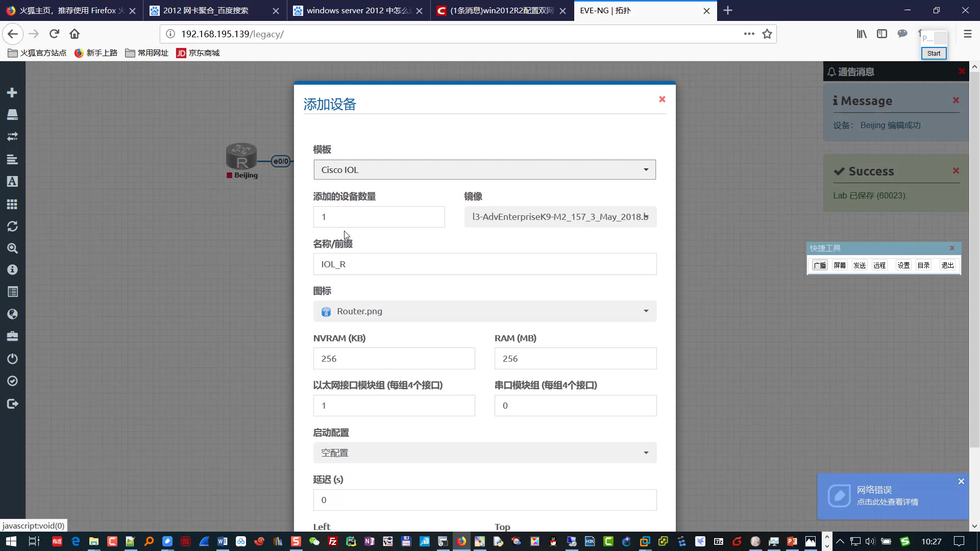Click the zoom magnifier icon in sidebar

tap(12, 248)
